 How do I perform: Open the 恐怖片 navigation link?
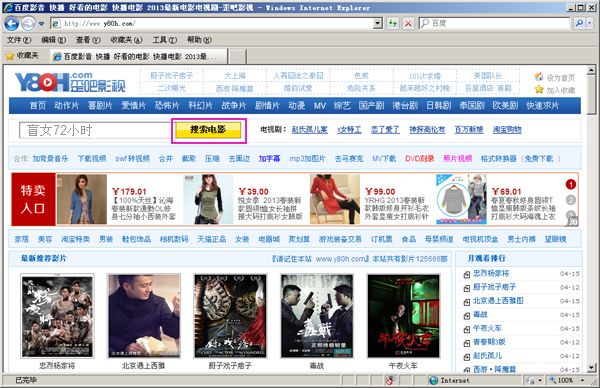point(167,106)
